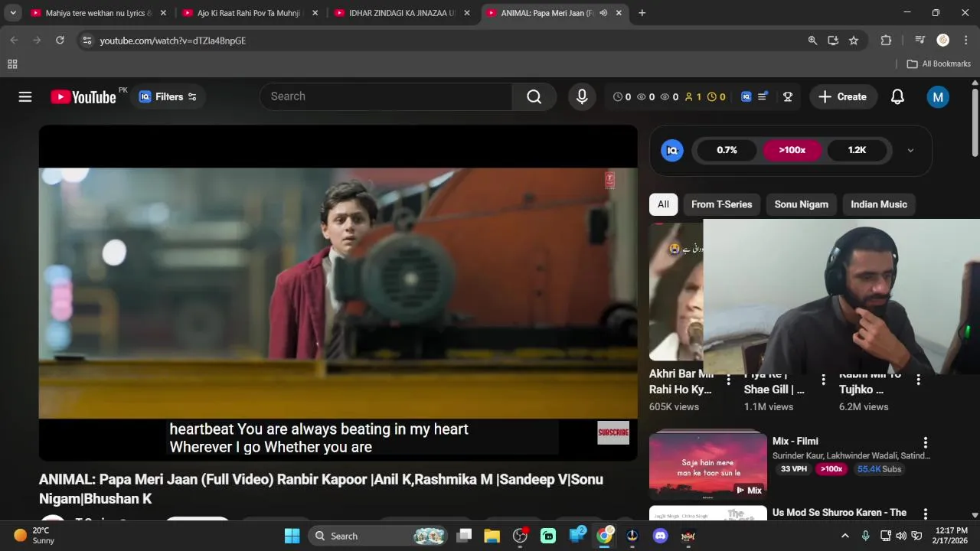
Task: Click the video player to pause
Action: point(338,293)
